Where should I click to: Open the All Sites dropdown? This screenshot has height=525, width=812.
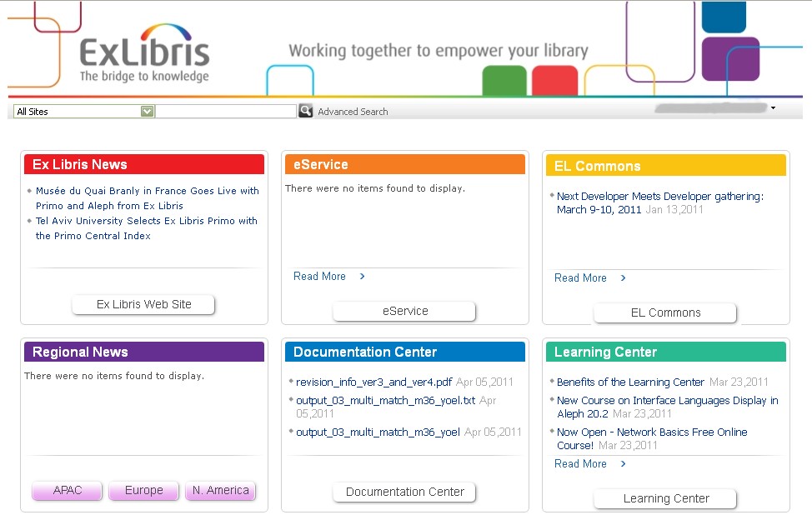[x=148, y=111]
